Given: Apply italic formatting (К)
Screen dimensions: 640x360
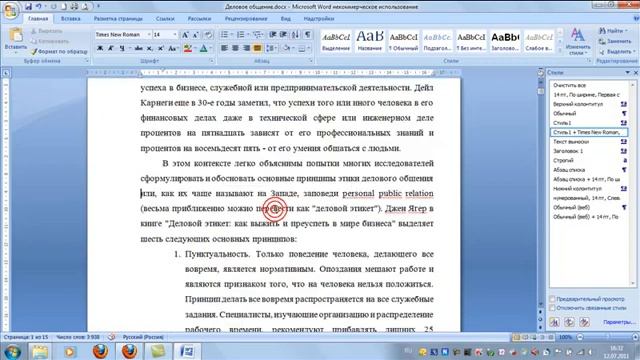Looking at the screenshot, I should tap(111, 48).
